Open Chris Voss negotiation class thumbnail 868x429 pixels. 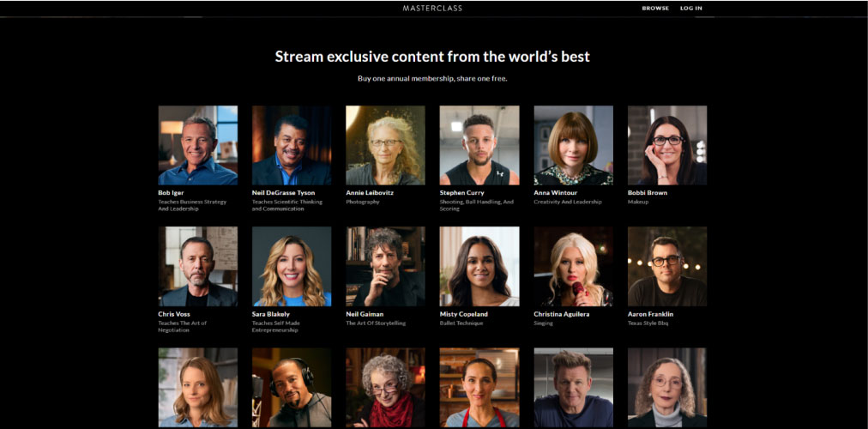point(197,266)
